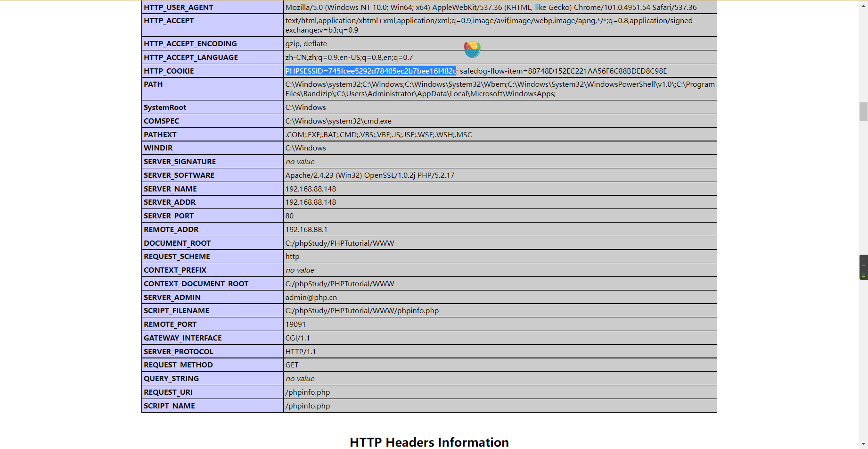Click the 192.168.88.1 remote address
The image size is (868, 449).
[x=306, y=229]
